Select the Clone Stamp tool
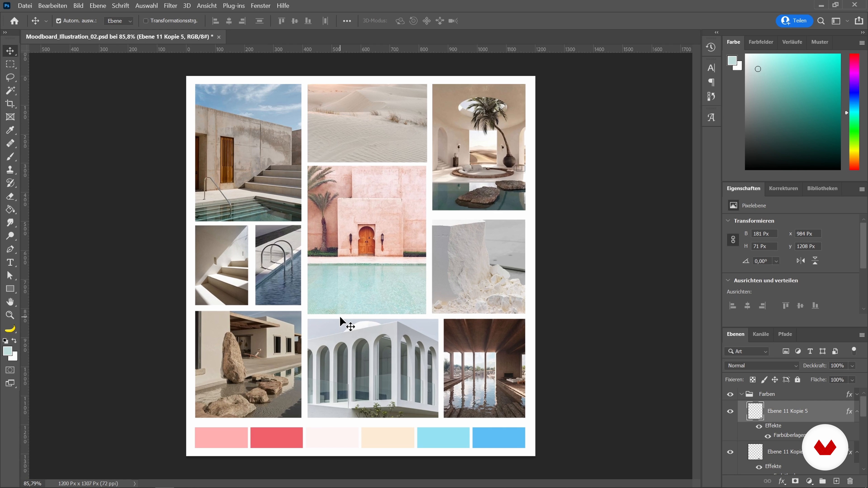 [10, 170]
